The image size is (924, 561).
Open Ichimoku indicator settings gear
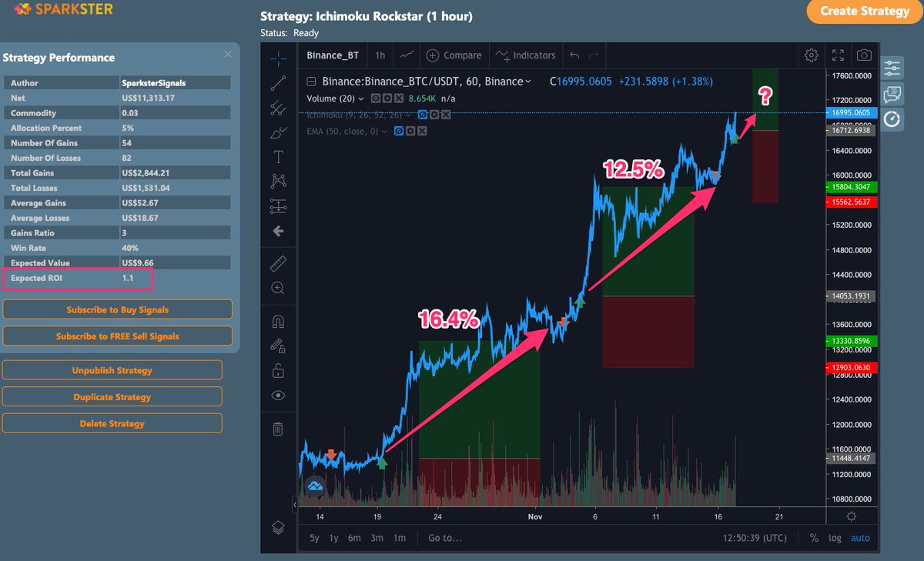coord(434,115)
